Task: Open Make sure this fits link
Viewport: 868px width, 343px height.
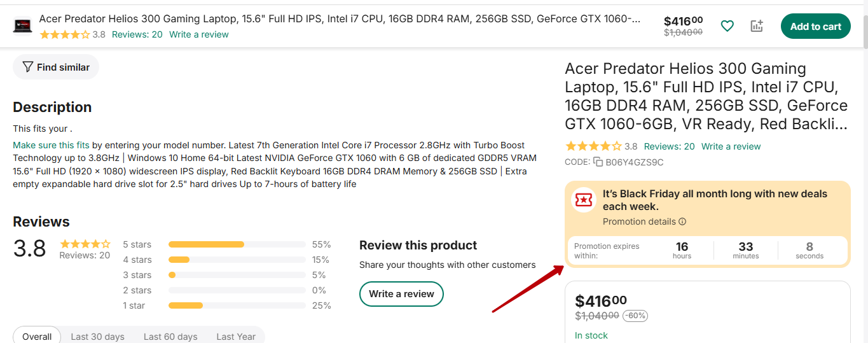Action: pyautogui.click(x=51, y=145)
